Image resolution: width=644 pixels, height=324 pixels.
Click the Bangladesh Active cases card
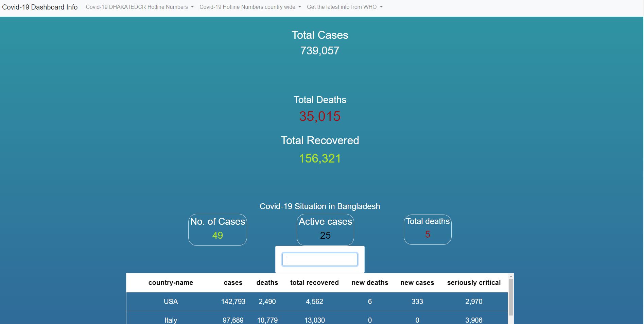click(325, 230)
